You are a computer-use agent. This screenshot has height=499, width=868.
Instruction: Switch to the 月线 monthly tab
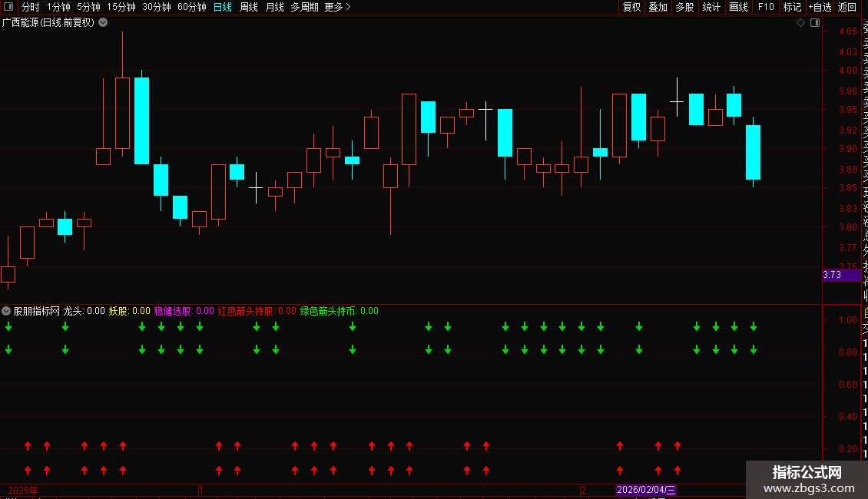(x=274, y=7)
